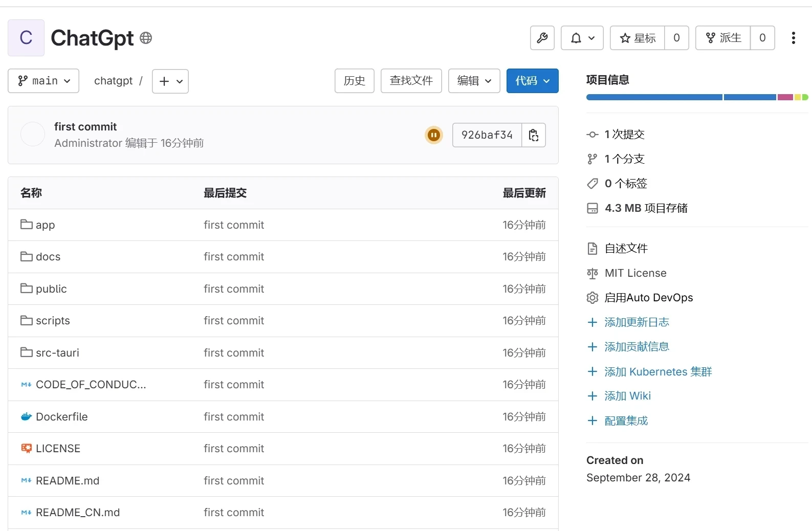Open the plus add-file dropdown
This screenshot has width=812, height=531.
[x=170, y=81]
